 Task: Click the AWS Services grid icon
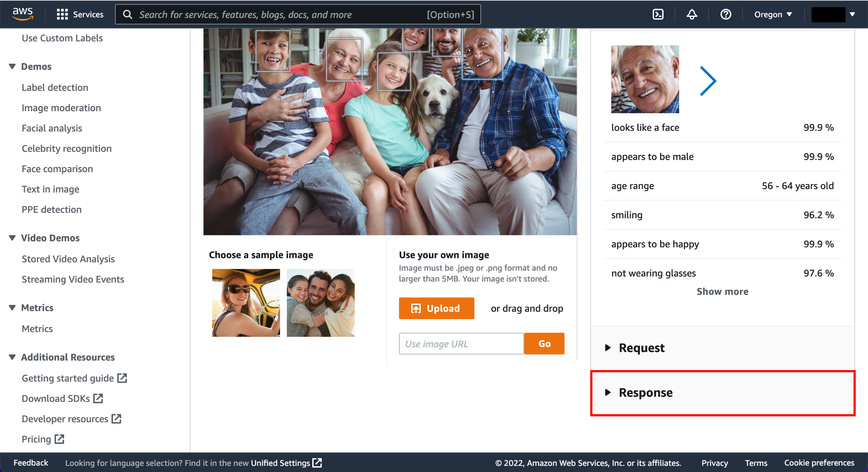(61, 14)
